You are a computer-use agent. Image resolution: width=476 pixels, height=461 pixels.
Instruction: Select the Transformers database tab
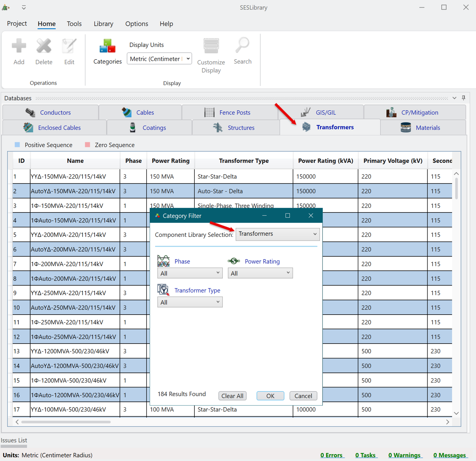point(330,127)
